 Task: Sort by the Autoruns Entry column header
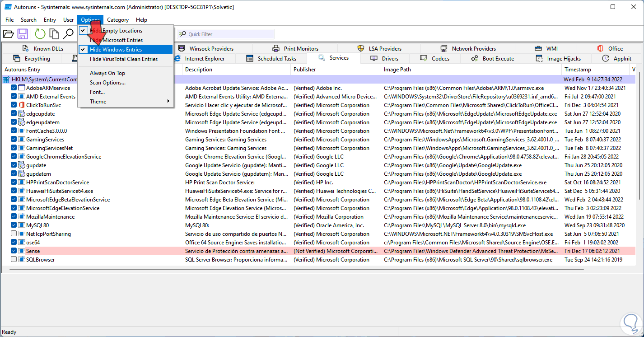92,70
